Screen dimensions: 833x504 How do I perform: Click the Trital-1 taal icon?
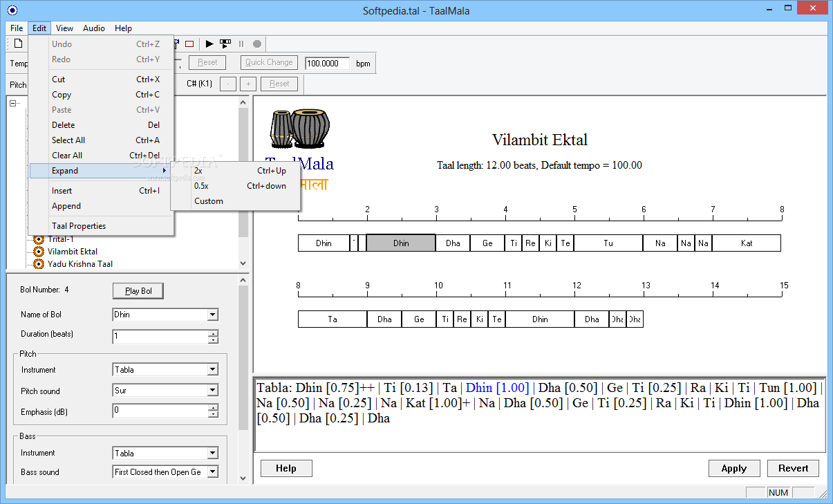pyautogui.click(x=39, y=239)
